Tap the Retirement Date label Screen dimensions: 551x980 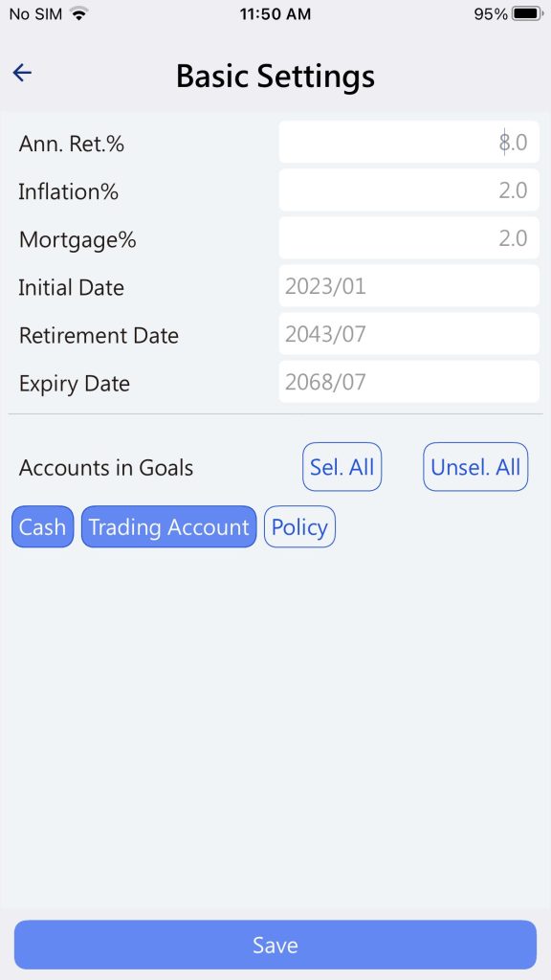click(x=99, y=336)
